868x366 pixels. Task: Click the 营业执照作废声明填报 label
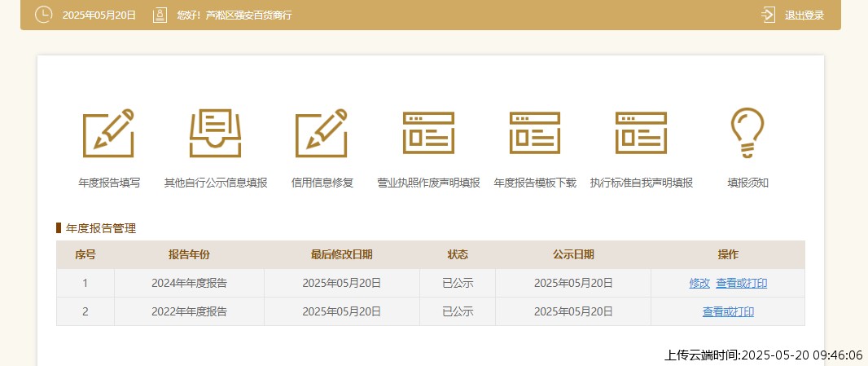428,183
